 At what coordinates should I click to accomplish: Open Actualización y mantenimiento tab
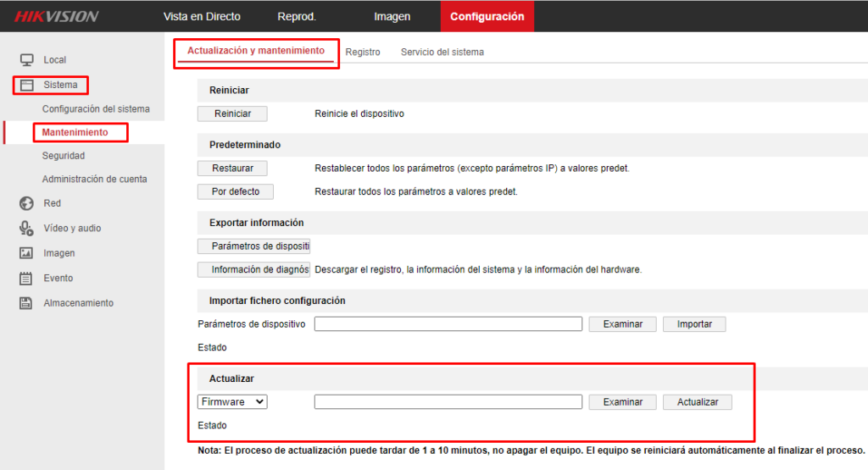pyautogui.click(x=256, y=50)
